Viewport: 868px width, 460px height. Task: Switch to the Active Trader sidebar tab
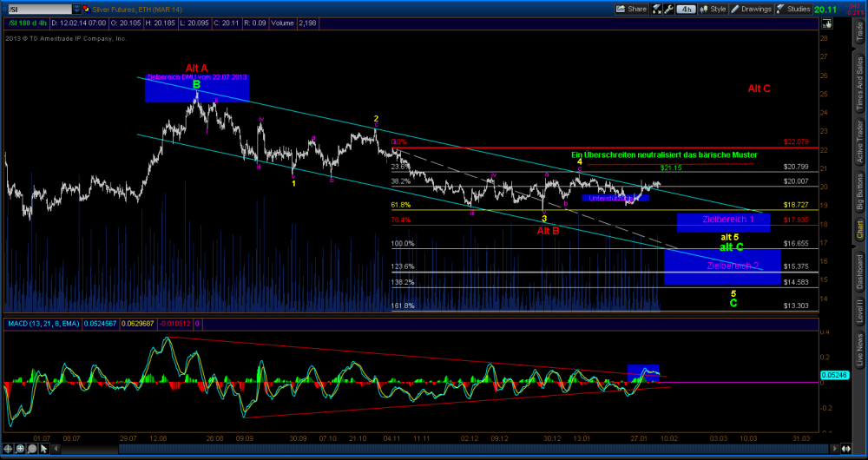tap(859, 141)
